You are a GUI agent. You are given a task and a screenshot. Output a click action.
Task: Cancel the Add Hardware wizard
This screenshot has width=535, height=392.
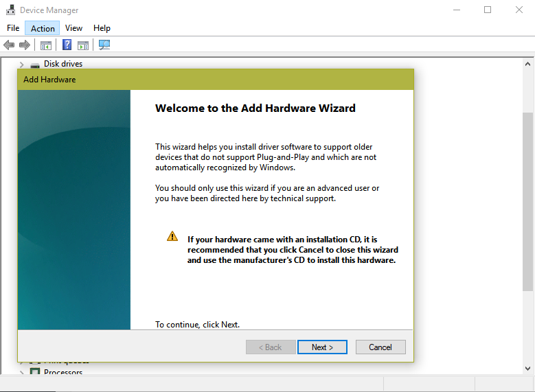[x=380, y=347]
